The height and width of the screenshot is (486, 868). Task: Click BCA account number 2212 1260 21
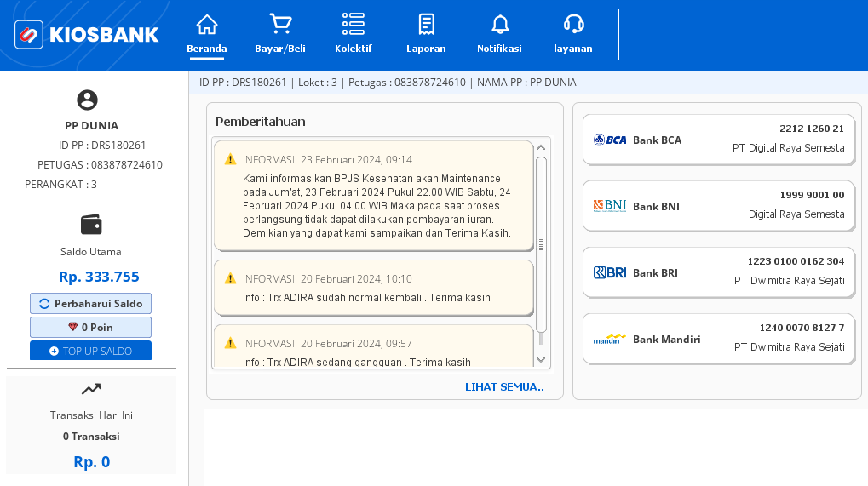click(x=812, y=129)
